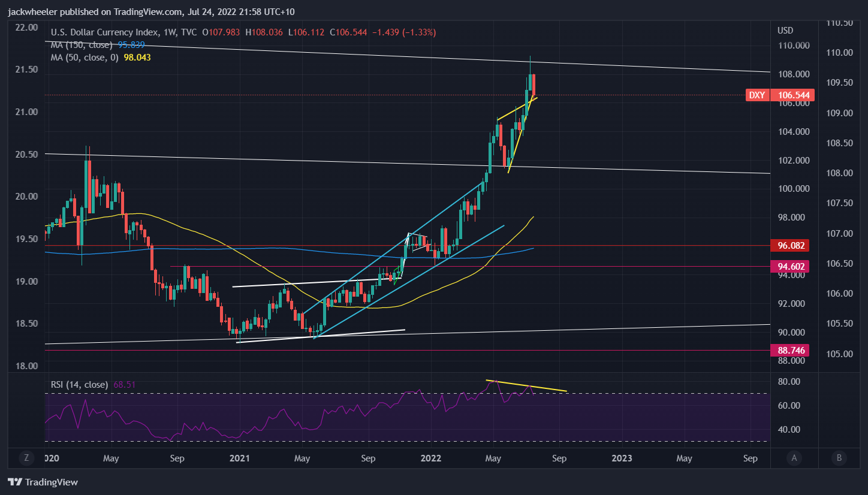Click the low value L106.112
Screen dimensions: 868x495
[306, 32]
